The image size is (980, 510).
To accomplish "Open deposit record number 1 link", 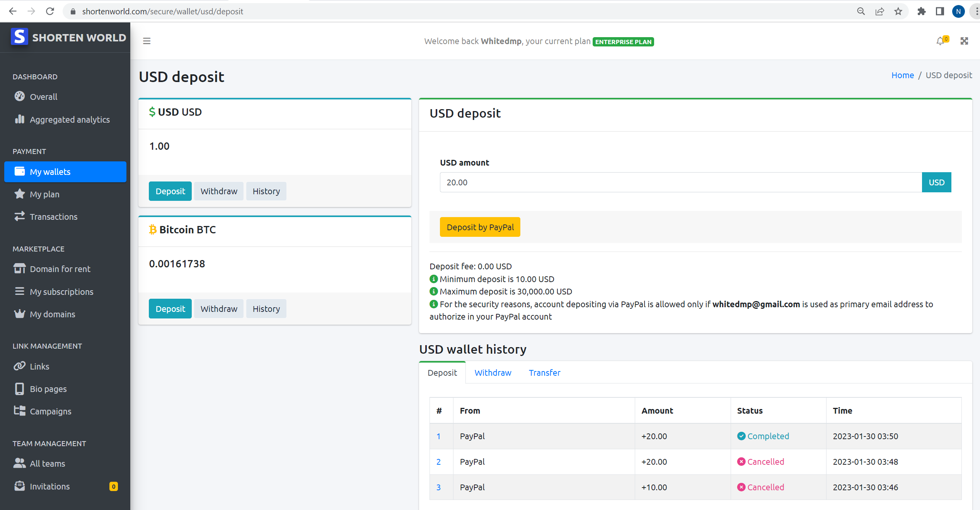I will 438,436.
